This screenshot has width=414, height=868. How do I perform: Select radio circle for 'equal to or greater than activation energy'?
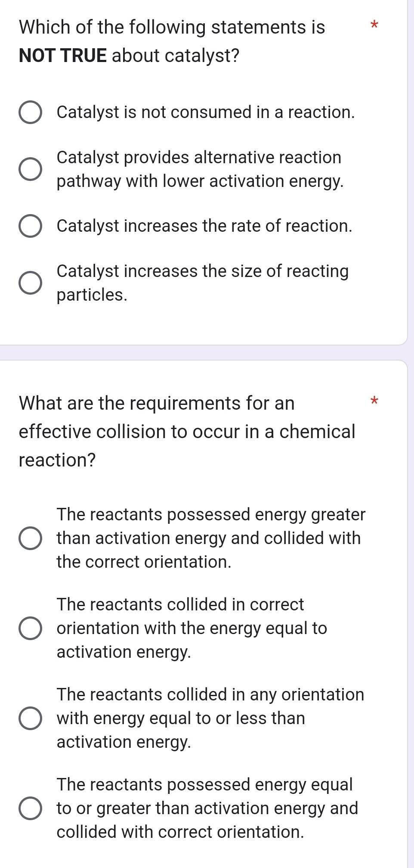pos(31,809)
